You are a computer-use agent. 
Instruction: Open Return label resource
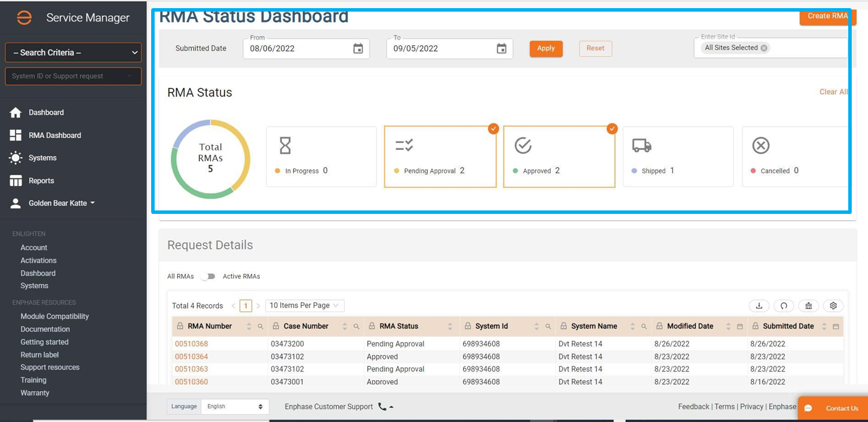tap(40, 355)
